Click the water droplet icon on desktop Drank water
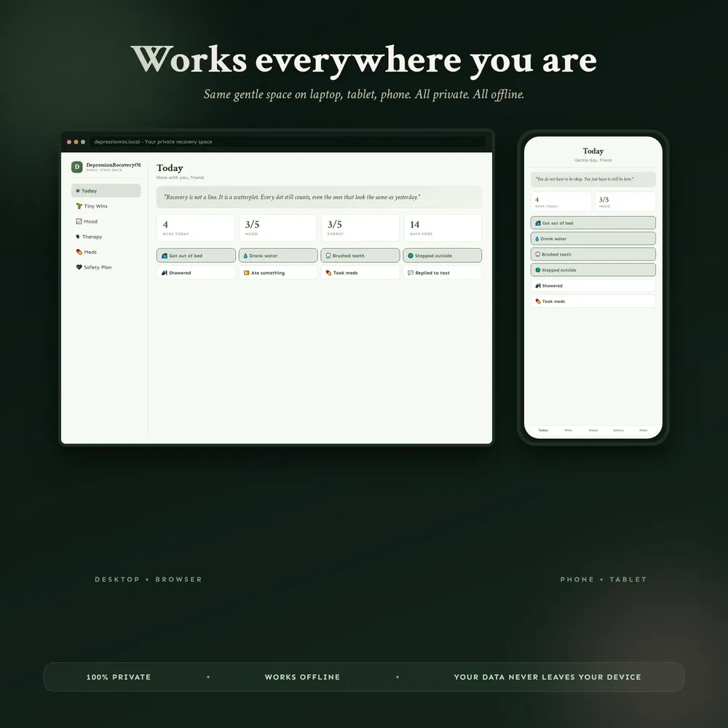This screenshot has width=728, height=728. pyautogui.click(x=245, y=256)
